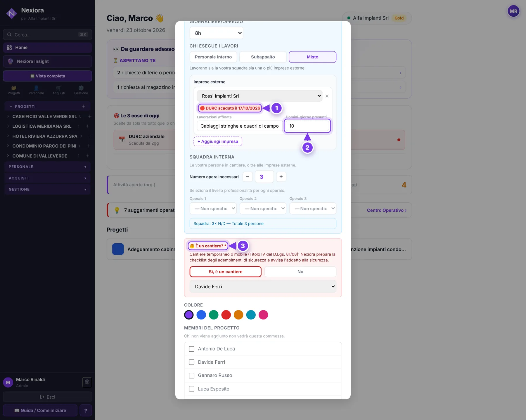Image resolution: width=526 pixels, height=420 pixels.
Task: Open the Operaio 1 level dropdown
Action: coord(213,209)
